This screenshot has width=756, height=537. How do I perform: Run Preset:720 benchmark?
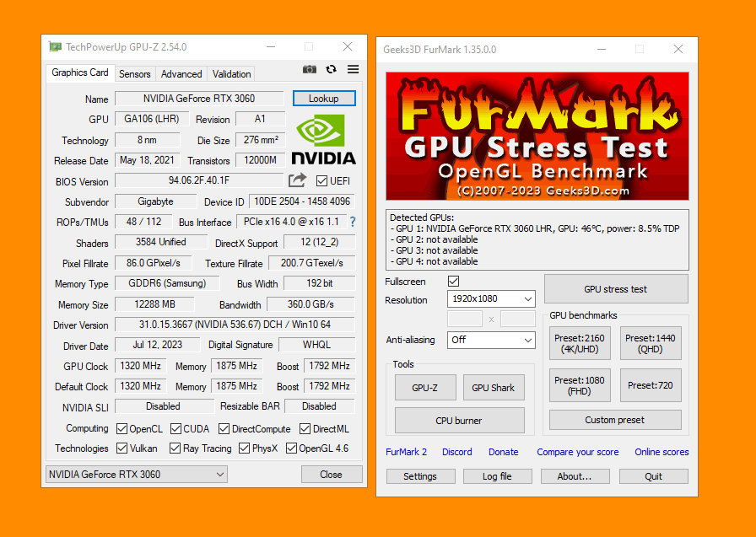(651, 385)
